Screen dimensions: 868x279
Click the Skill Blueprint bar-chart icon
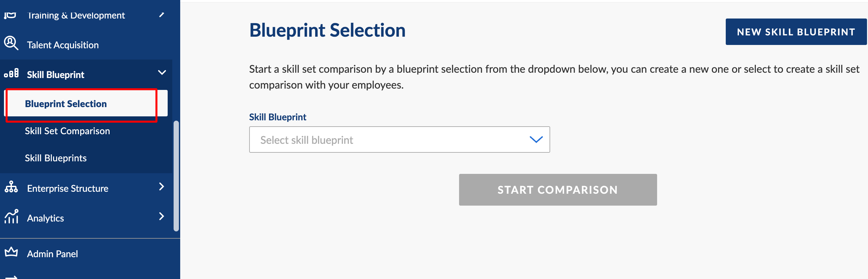(11, 73)
